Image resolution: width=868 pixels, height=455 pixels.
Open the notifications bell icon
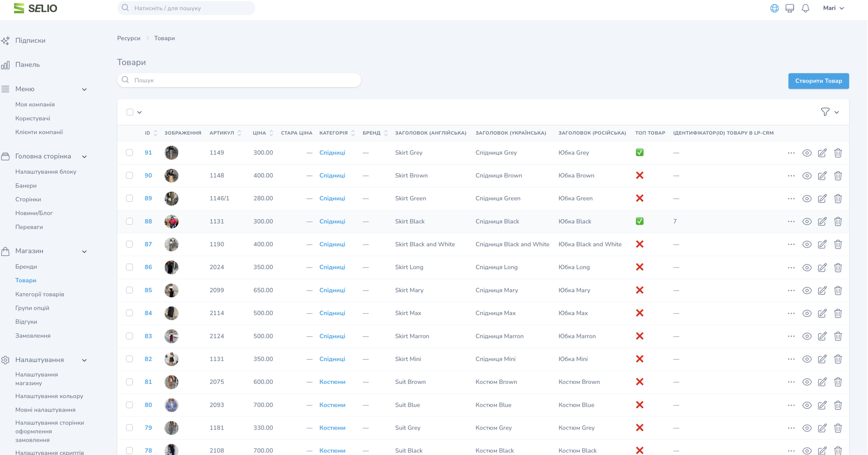806,8
